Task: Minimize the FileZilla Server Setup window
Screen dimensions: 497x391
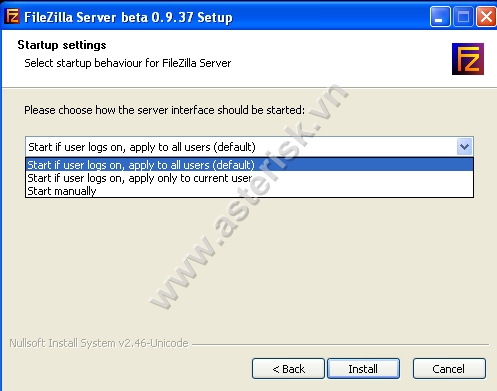Action: coord(440,17)
